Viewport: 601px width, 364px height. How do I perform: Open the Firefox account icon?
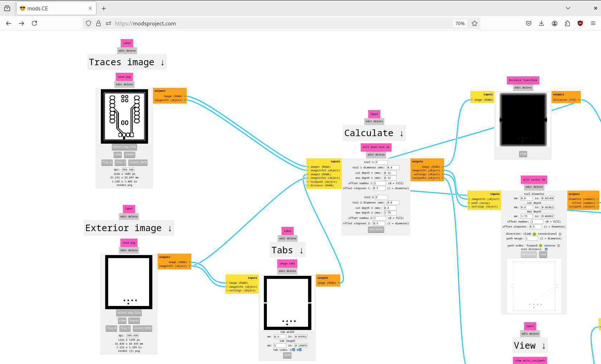pos(554,23)
